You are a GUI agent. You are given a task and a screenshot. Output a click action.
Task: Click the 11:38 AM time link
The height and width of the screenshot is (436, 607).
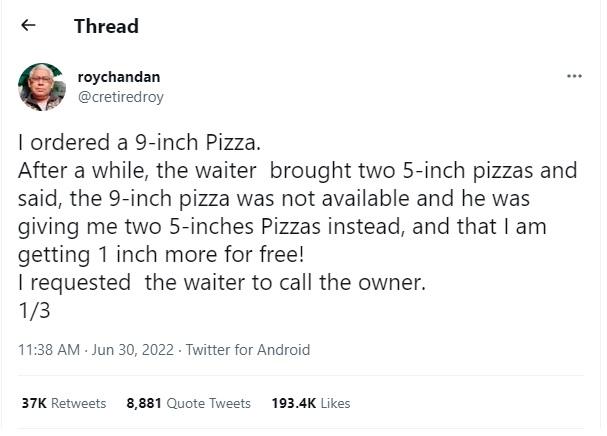click(48, 350)
